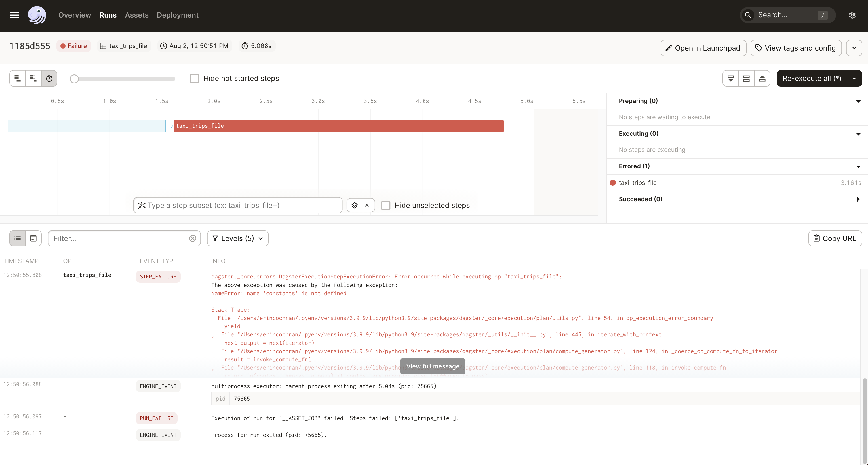Screen dimensions: 868x465
Task: Focus the log Filter input
Action: click(x=124, y=238)
